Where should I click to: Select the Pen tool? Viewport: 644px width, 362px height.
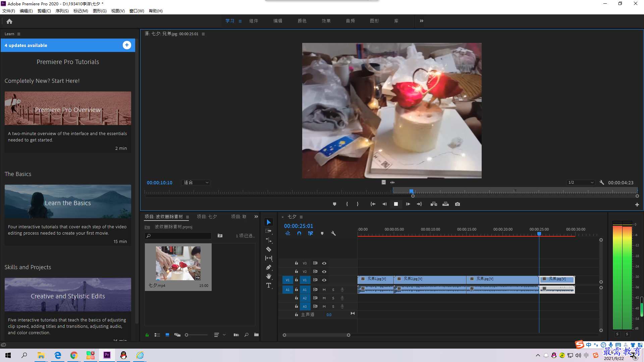coord(269,267)
